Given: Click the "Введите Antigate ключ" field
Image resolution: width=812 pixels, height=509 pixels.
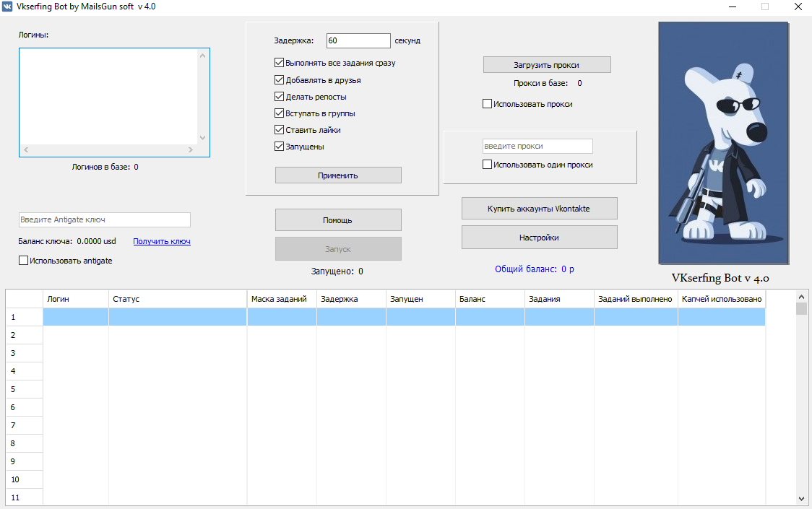Looking at the screenshot, I should pos(105,219).
